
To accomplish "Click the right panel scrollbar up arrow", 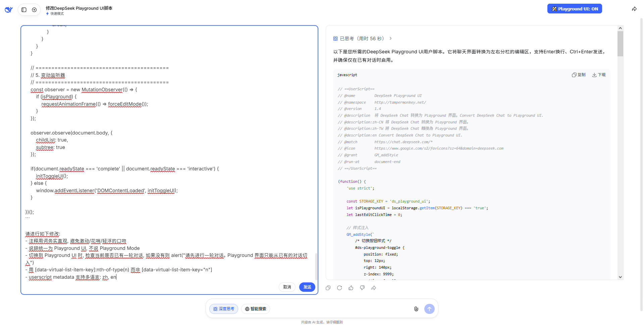I will pyautogui.click(x=620, y=29).
